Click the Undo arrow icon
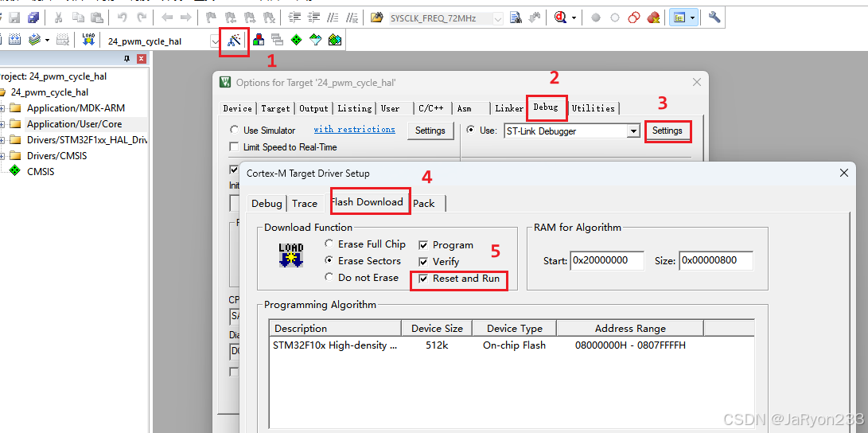The width and height of the screenshot is (868, 433). tap(123, 18)
